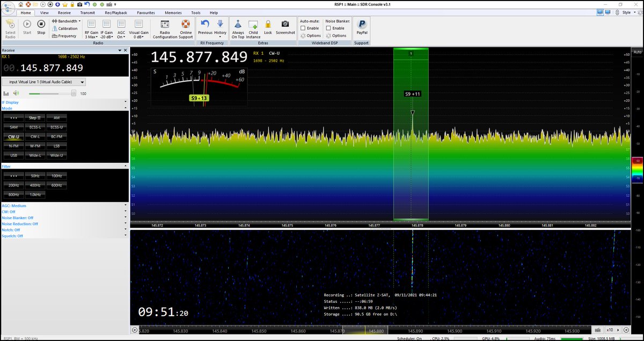Select USB mode
This screenshot has width=644, height=341.
point(13,155)
